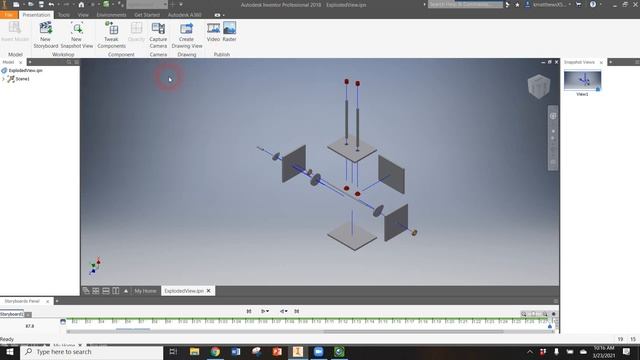Open the Help question mark icon

pos(593,4)
